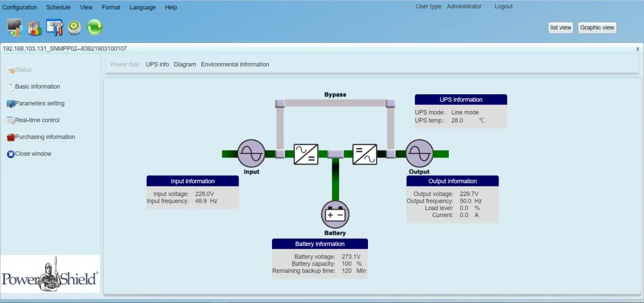Click the green gear toolbar button icon

74,27
